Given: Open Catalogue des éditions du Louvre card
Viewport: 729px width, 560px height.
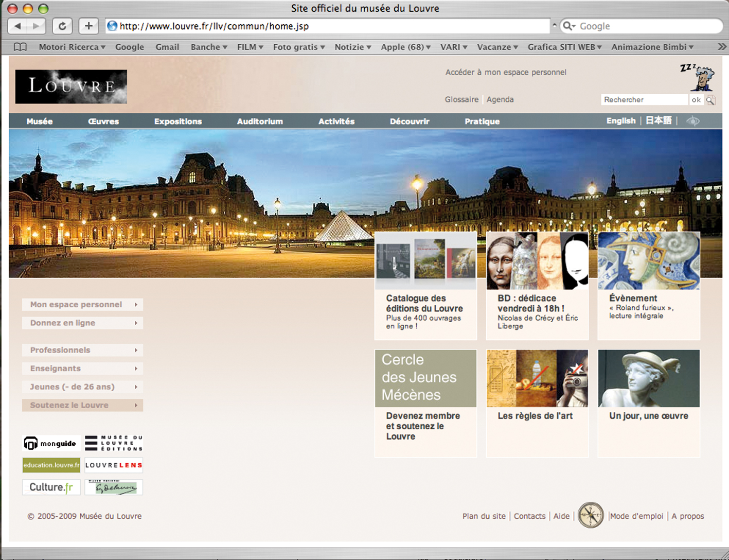Looking at the screenshot, I should coord(426,286).
